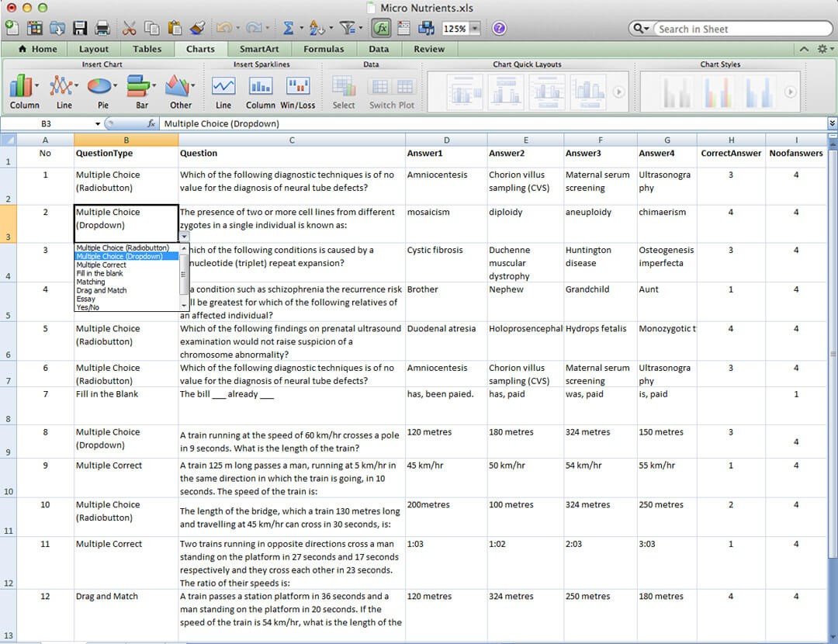Open the purple Help icon

pos(499,28)
